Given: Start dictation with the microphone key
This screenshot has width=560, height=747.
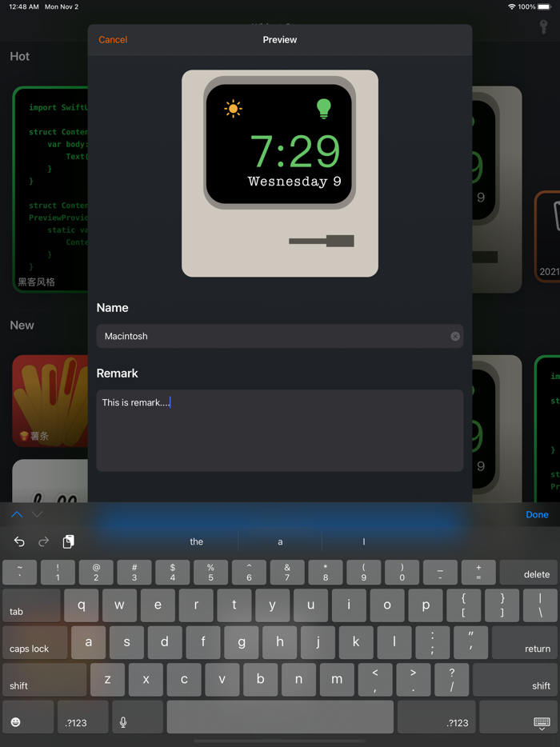Looking at the screenshot, I should point(123,722).
